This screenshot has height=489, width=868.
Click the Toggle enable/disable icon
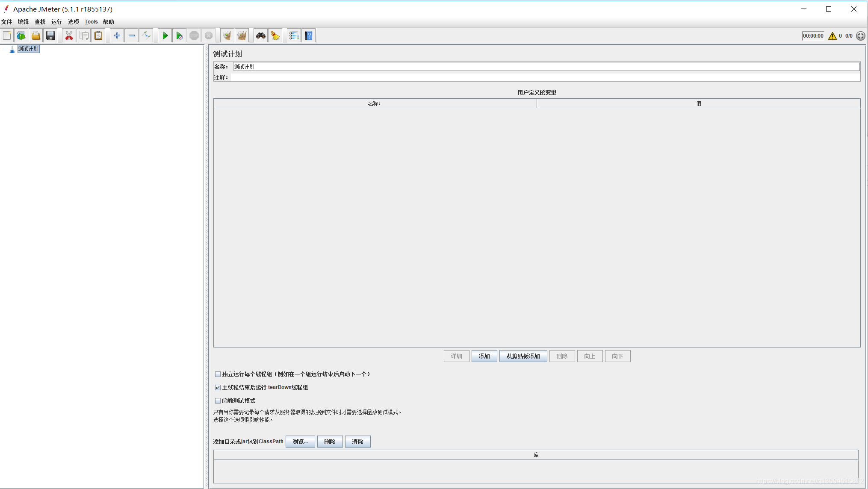pyautogui.click(x=146, y=36)
